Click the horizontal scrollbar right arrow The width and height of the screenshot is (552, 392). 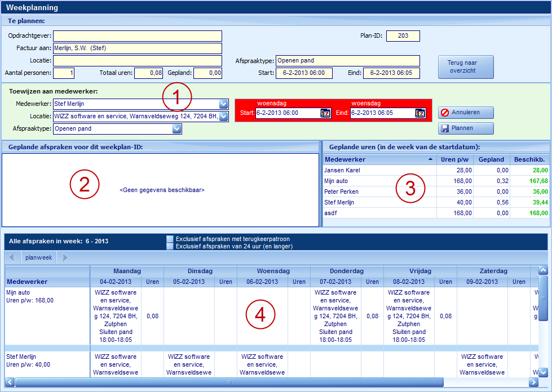[x=534, y=382]
